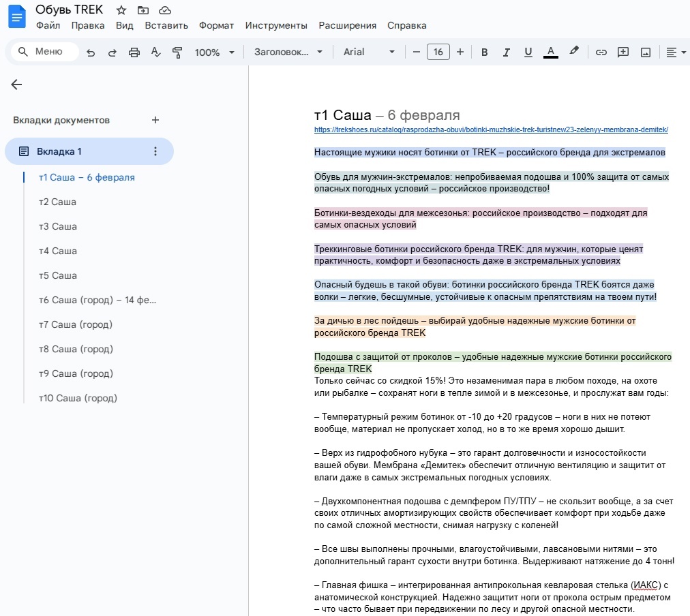
Task: Jump to heading т7 Саша (город)
Action: click(76, 324)
